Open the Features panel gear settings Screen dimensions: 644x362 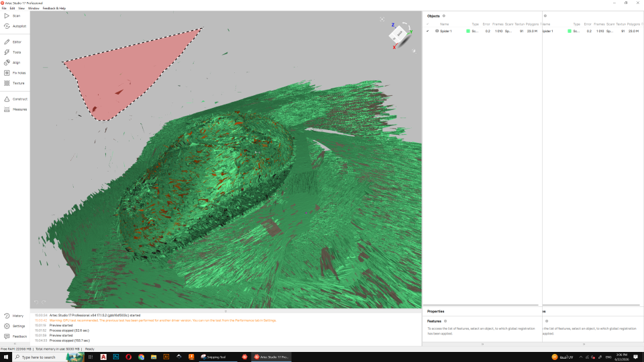tap(445, 321)
